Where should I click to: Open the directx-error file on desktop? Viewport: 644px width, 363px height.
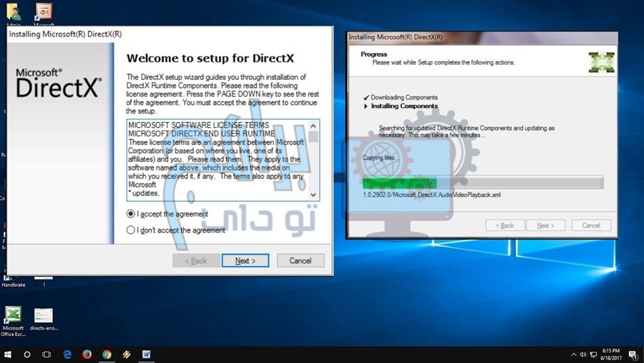tap(44, 315)
